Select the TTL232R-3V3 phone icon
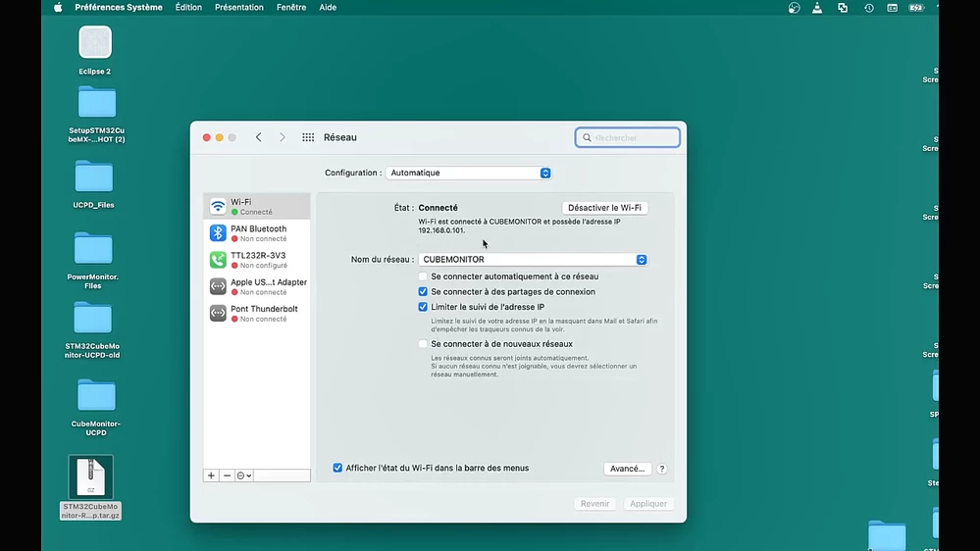 [218, 260]
